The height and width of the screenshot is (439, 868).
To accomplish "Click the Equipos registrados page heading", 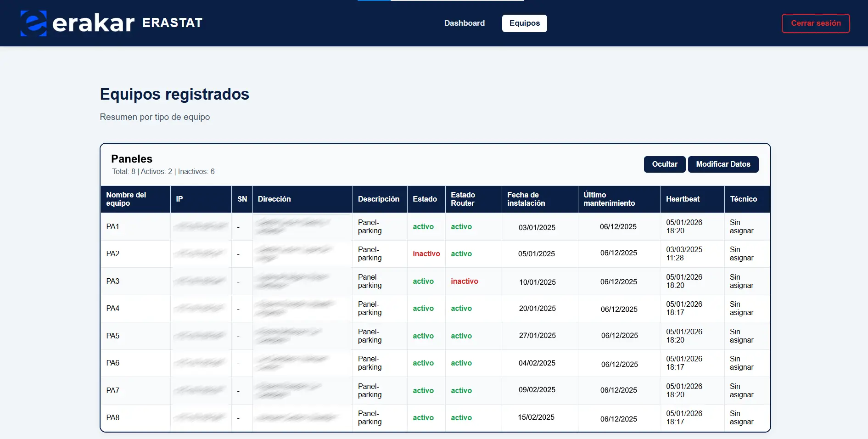I will click(174, 95).
